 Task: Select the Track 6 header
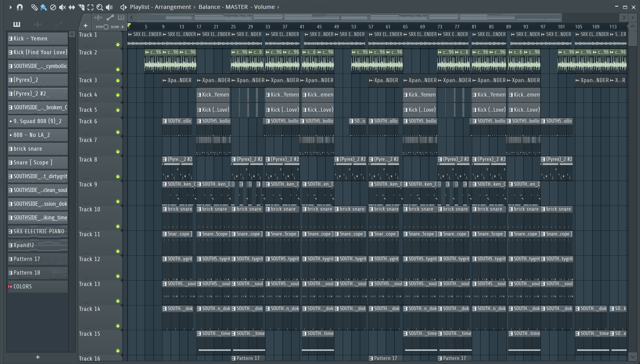[x=100, y=127]
